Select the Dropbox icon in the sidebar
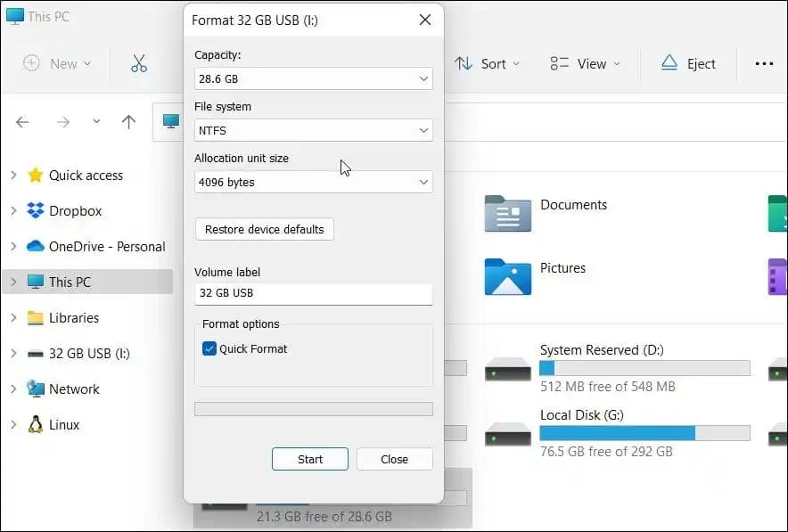 coord(34,211)
